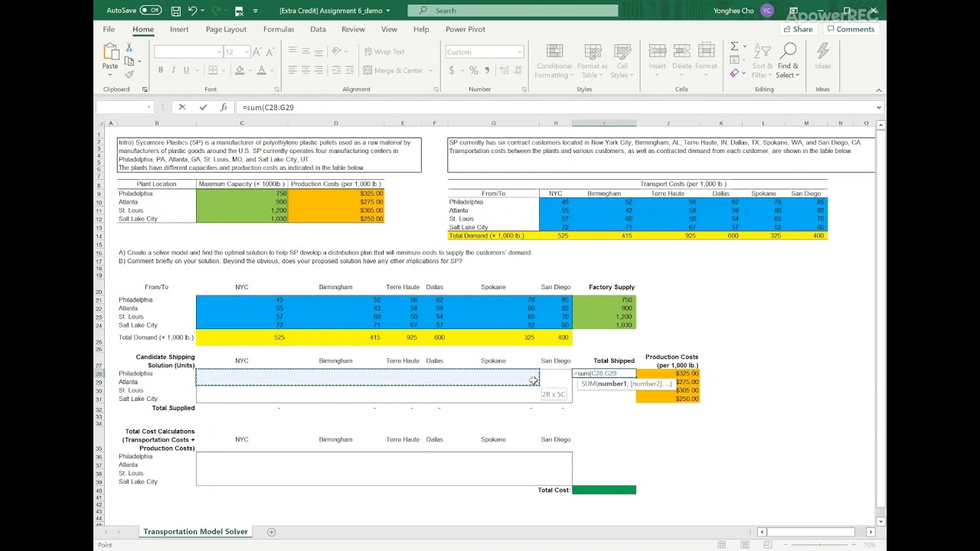Image resolution: width=980 pixels, height=551 pixels.
Task: Toggle middle vertical alignment
Action: 305,51
